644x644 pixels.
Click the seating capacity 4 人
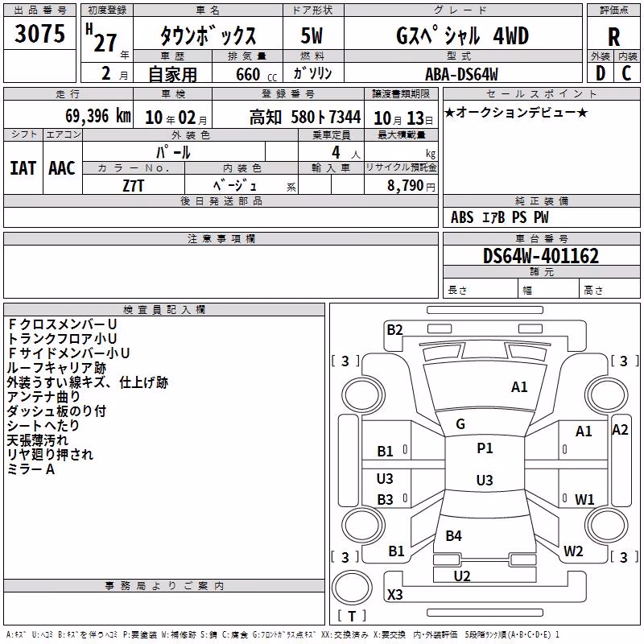pos(346,152)
